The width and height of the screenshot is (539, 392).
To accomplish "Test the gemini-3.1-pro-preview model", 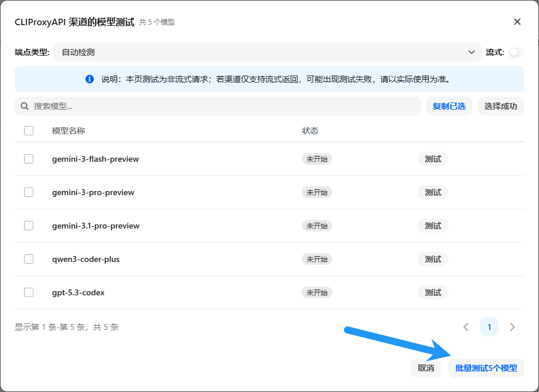I will click(x=432, y=226).
